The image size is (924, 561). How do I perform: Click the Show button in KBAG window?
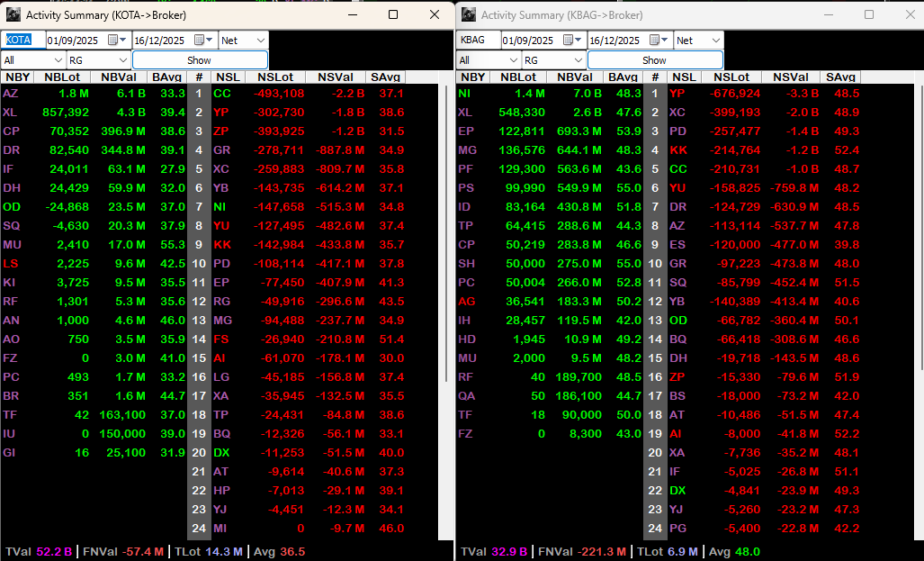pos(655,60)
